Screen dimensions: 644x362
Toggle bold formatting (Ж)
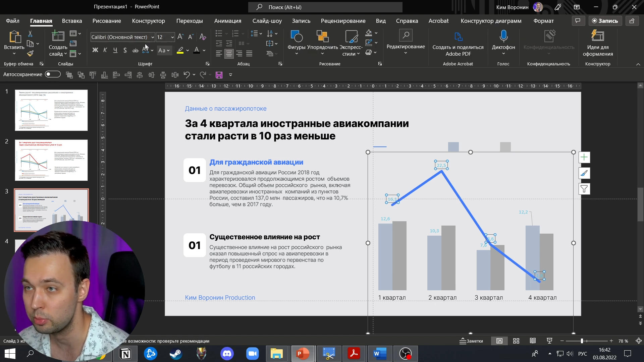(x=95, y=50)
